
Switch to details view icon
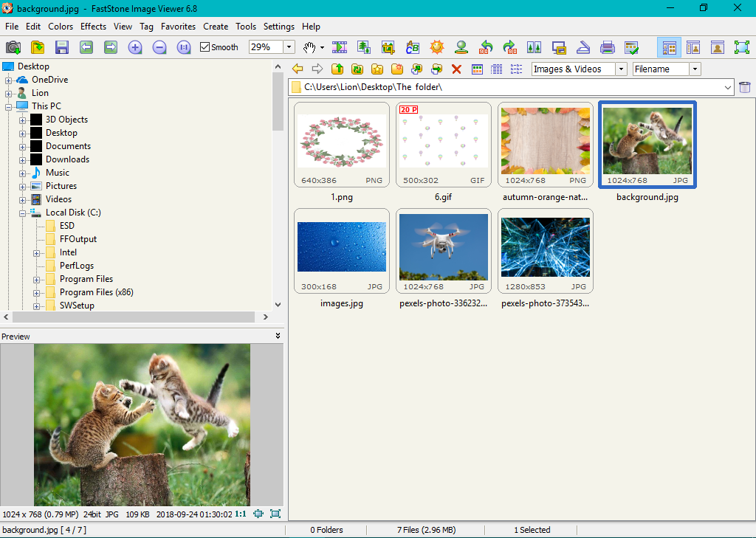pyautogui.click(x=497, y=69)
